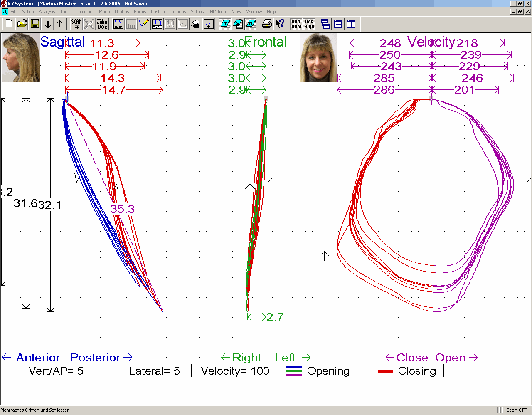Click the New file toolbar icon
The width and height of the screenshot is (532, 415).
click(9, 24)
